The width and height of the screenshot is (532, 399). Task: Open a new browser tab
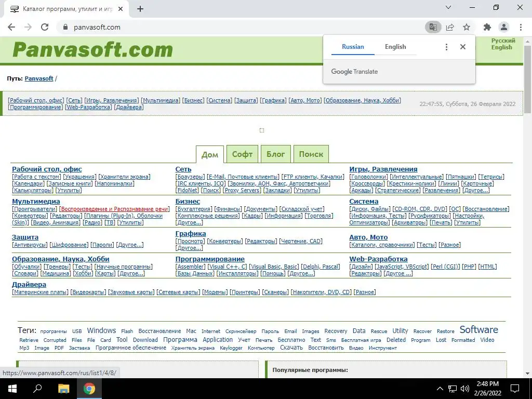click(140, 9)
